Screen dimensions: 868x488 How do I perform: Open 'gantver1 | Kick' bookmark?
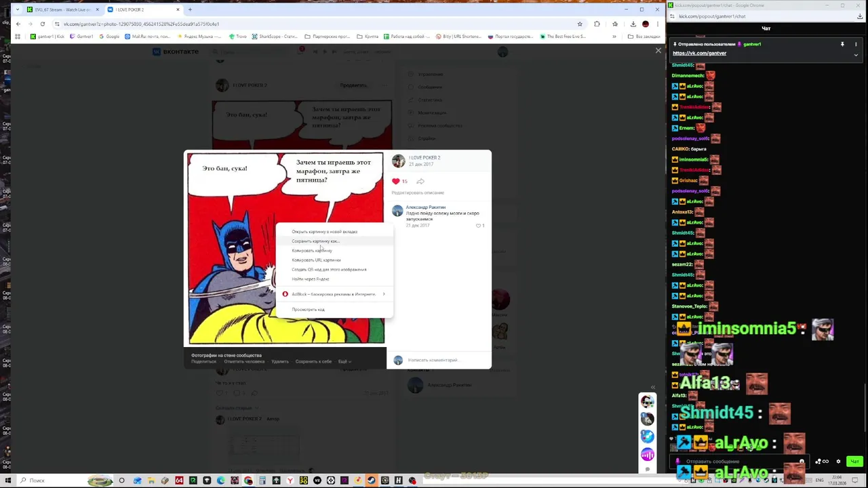coord(47,37)
